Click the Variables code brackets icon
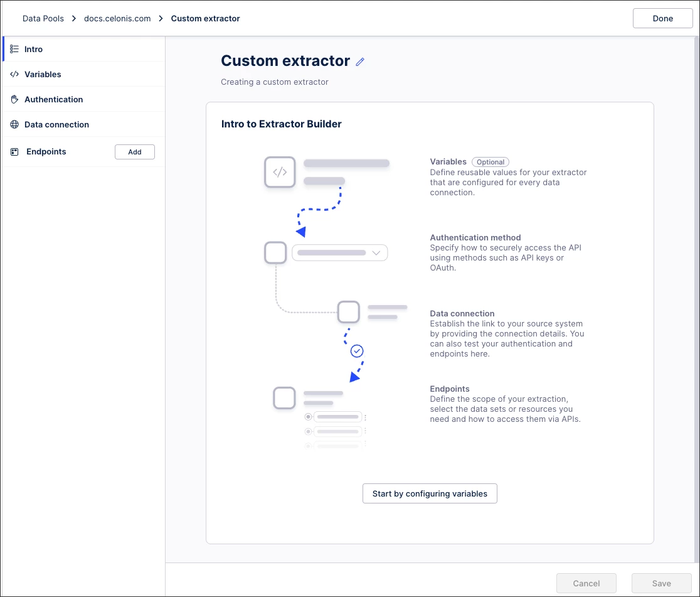The height and width of the screenshot is (597, 700). (x=14, y=74)
